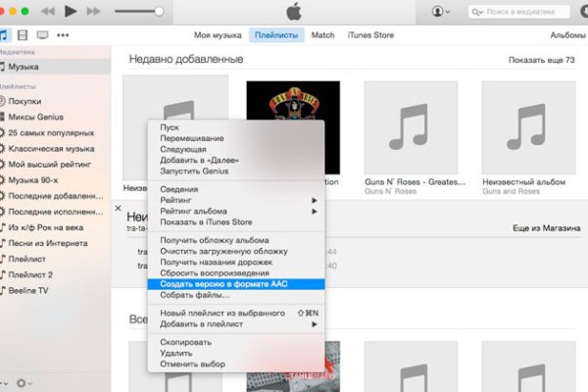588x392 pixels.
Task: Select the TV shows monitor icon
Action: (x=42, y=35)
